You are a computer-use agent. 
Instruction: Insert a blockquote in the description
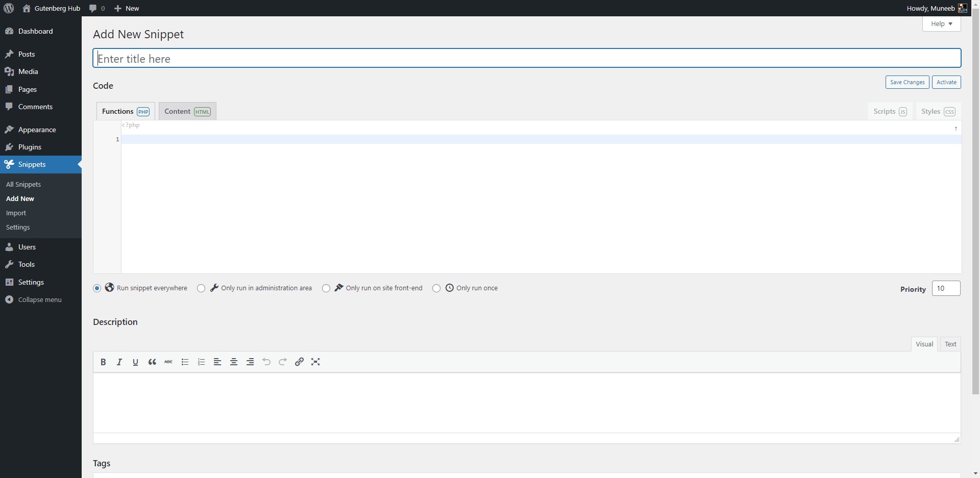pos(152,362)
